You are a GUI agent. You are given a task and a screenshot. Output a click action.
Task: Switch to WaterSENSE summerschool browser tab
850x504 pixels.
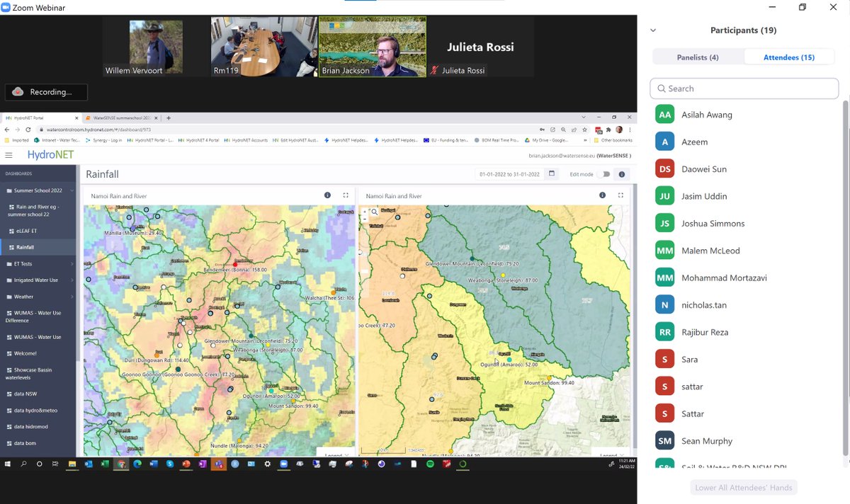pyautogui.click(x=120, y=117)
